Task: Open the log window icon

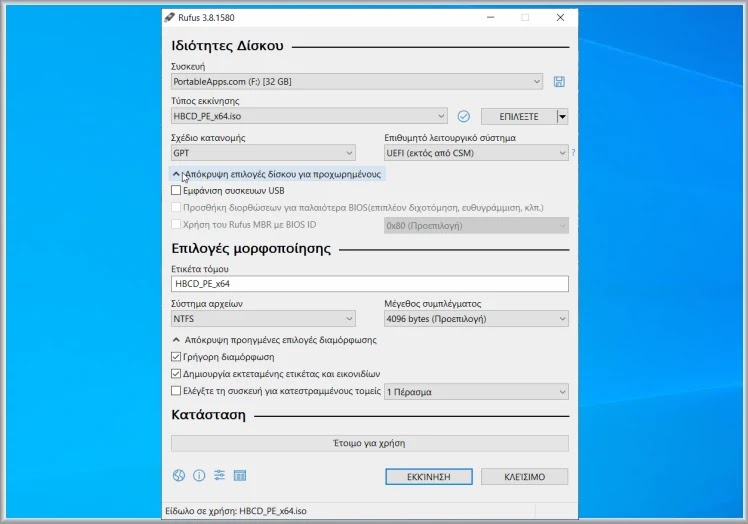Action: [240, 475]
